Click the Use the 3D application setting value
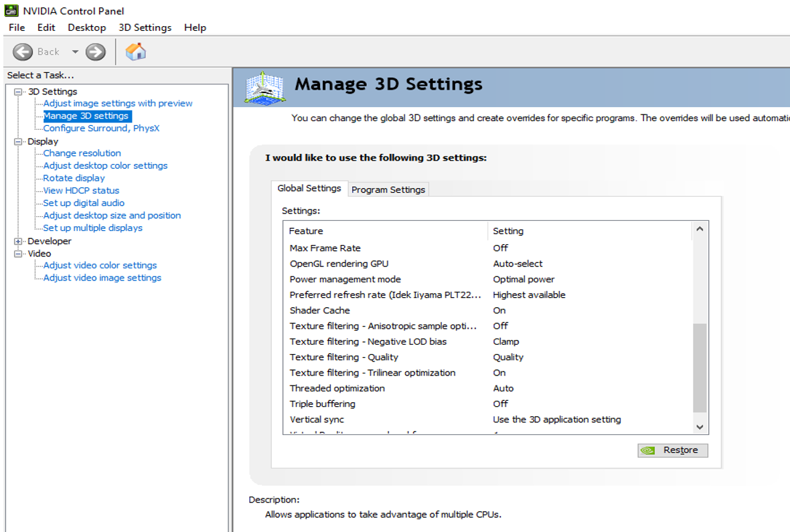 click(x=557, y=420)
